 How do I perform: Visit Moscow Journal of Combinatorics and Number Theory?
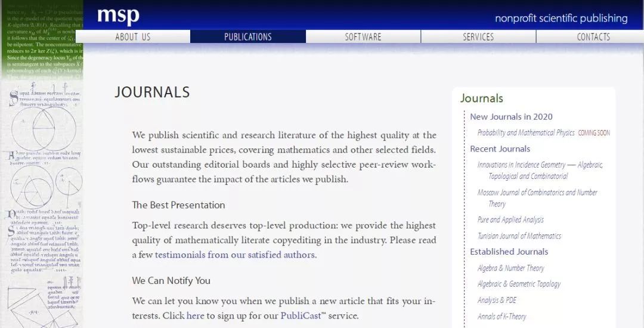tap(537, 193)
